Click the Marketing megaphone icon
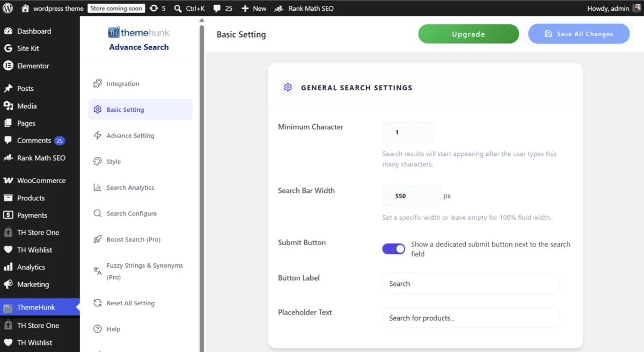The height and width of the screenshot is (352, 644). 8,284
